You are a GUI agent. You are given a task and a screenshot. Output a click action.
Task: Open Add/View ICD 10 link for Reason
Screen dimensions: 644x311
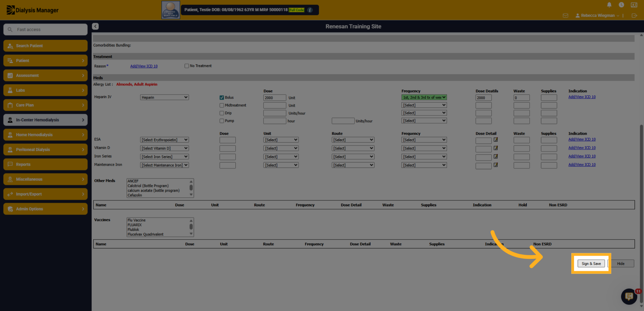coord(144,66)
